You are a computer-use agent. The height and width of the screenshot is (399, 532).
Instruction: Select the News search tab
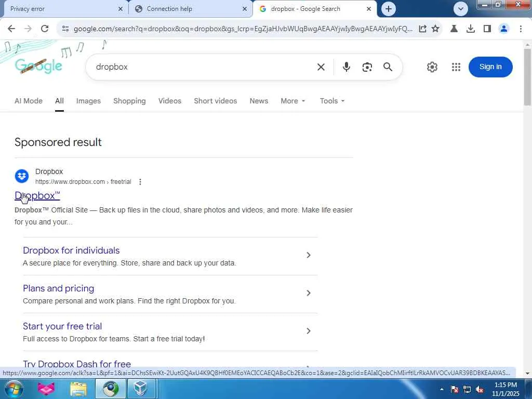[259, 101]
